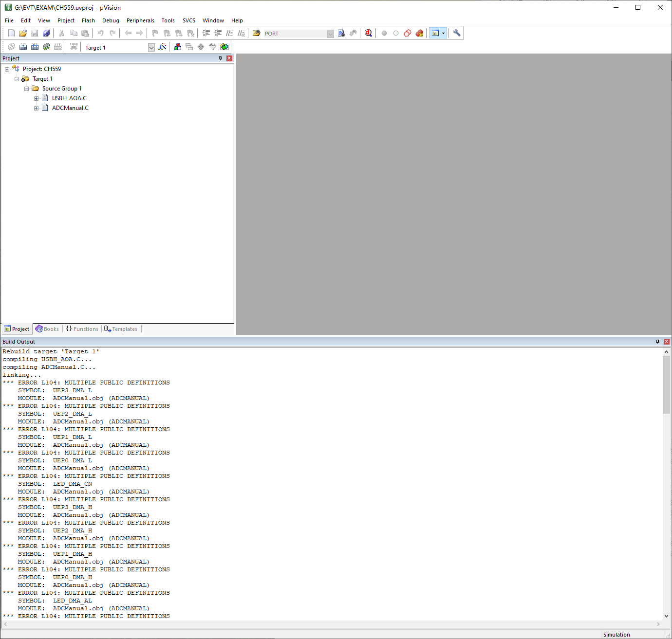Click the 'SYMBOL: LED_DMA_CN' output line
The height and width of the screenshot is (639, 672).
pos(55,484)
